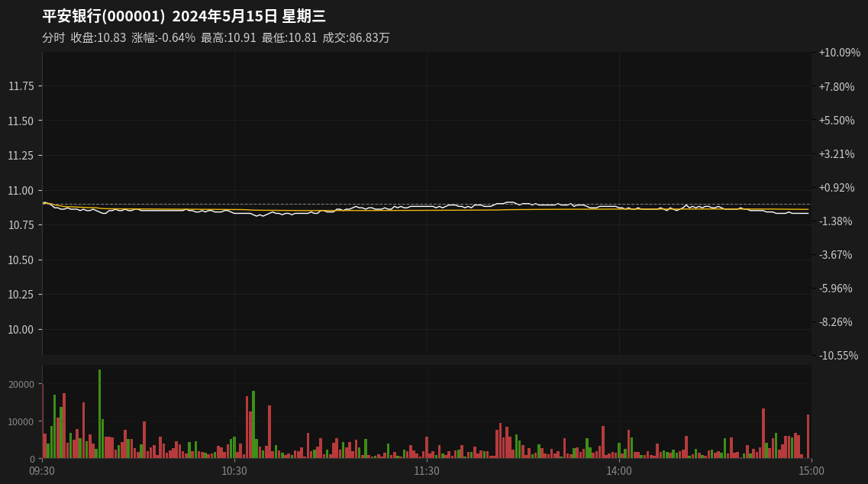This screenshot has width=868, height=484.
Task: Click the 09:30 time axis label
Action: pos(42,471)
